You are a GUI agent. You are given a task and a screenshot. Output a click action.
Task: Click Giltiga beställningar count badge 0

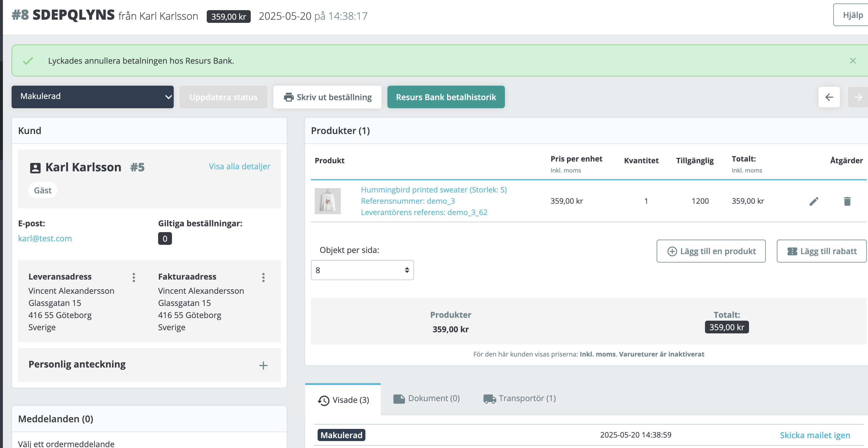coord(165,238)
